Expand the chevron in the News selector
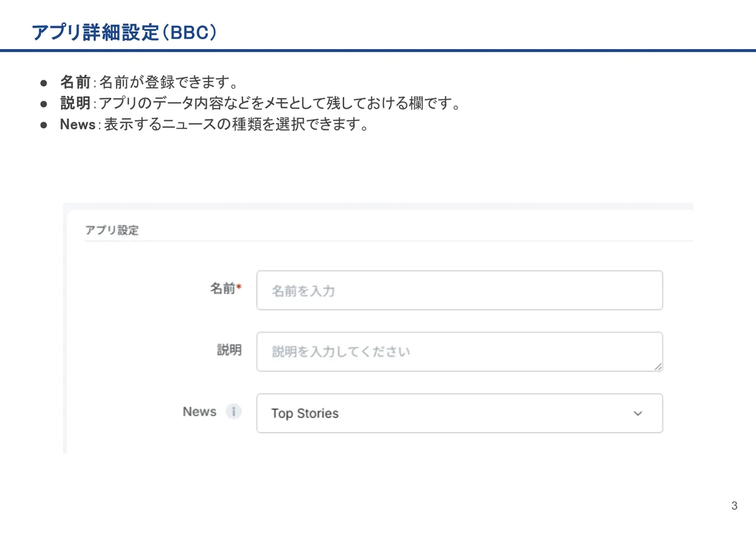 pos(638,414)
